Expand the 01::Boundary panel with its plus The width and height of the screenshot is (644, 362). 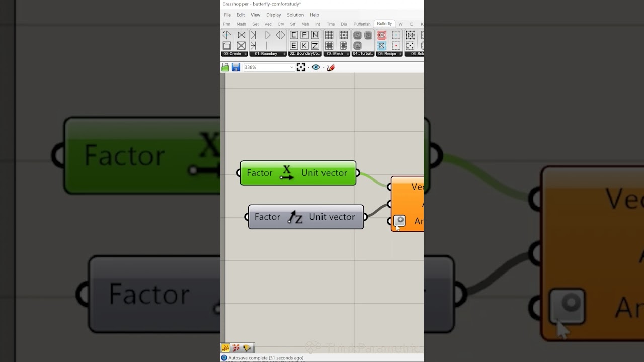284,54
